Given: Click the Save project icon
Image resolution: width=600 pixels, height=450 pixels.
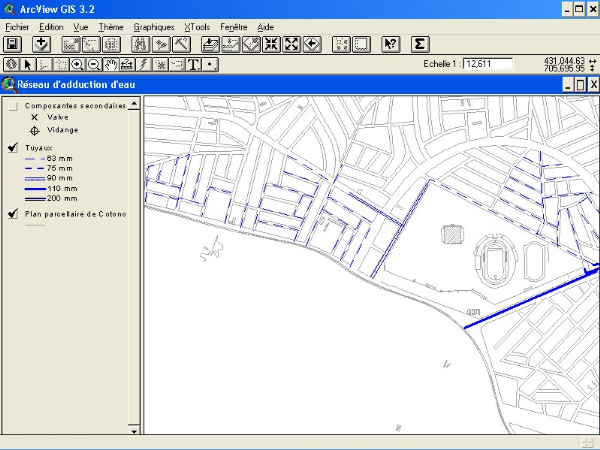Looking at the screenshot, I should pos(13,44).
